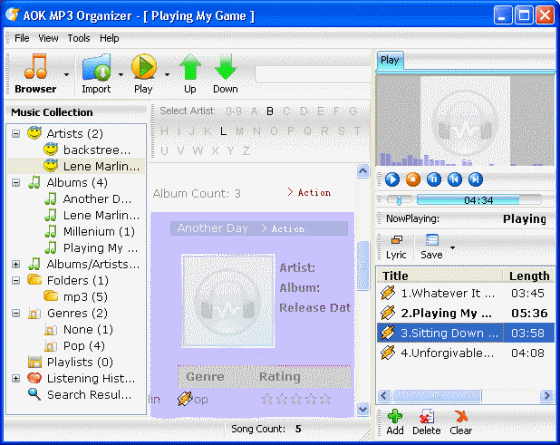The height and width of the screenshot is (445, 560).
Task: Select the Search Results magnifier item
Action: (x=80, y=395)
